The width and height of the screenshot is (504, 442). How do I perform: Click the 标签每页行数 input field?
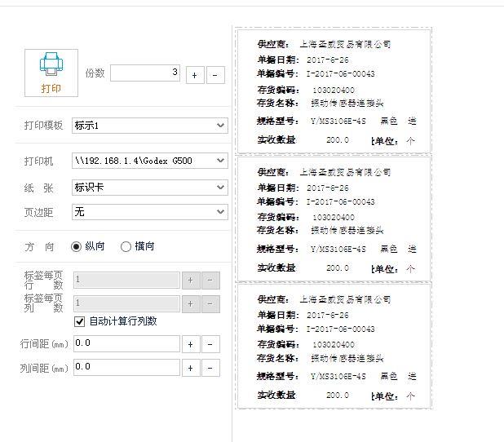pyautogui.click(x=126, y=281)
